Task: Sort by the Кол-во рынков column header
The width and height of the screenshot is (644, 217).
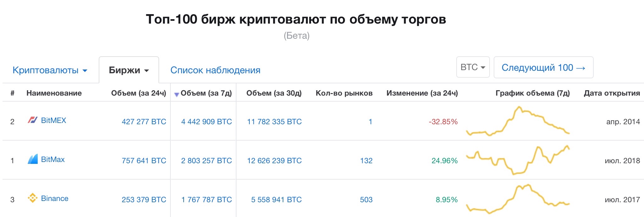Action: [344, 93]
